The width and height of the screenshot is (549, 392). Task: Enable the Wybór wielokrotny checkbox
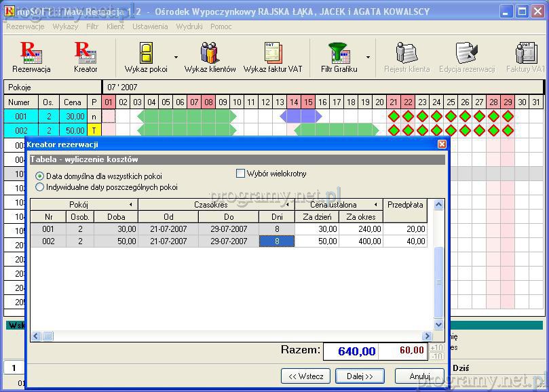(x=240, y=174)
